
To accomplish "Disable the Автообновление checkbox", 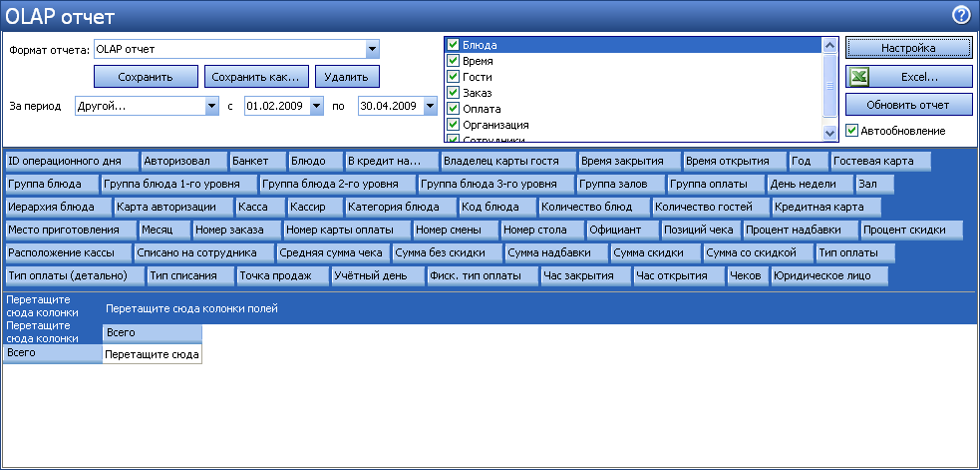I will pos(851,131).
